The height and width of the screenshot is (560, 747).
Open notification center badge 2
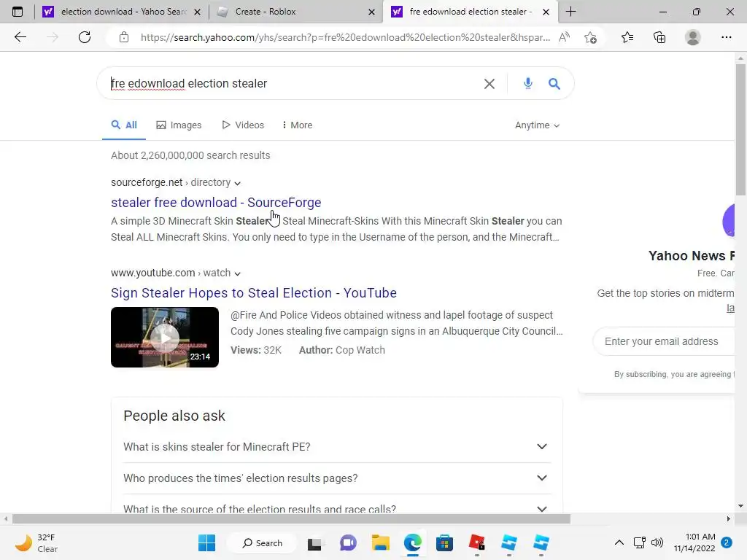click(x=727, y=542)
